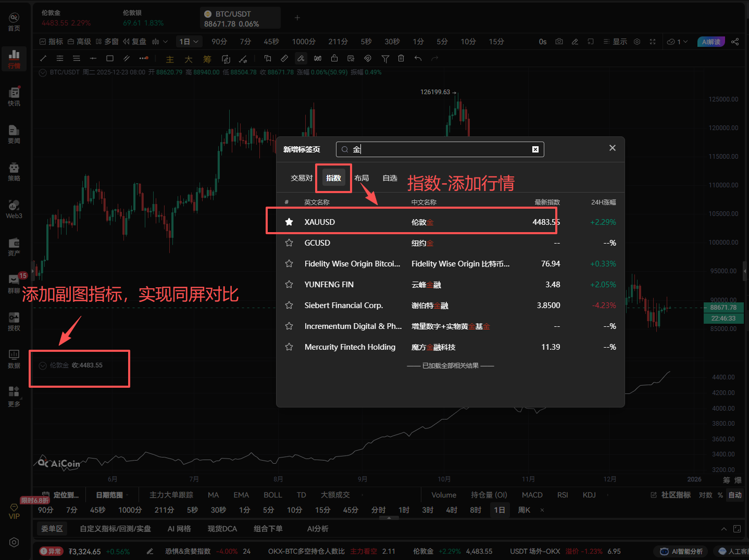The height and width of the screenshot is (560, 749).
Task: Switch to the 指数 index tab
Action: tap(333, 178)
